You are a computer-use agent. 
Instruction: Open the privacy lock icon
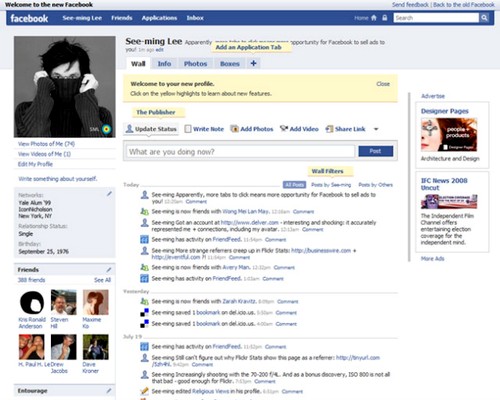point(385,18)
